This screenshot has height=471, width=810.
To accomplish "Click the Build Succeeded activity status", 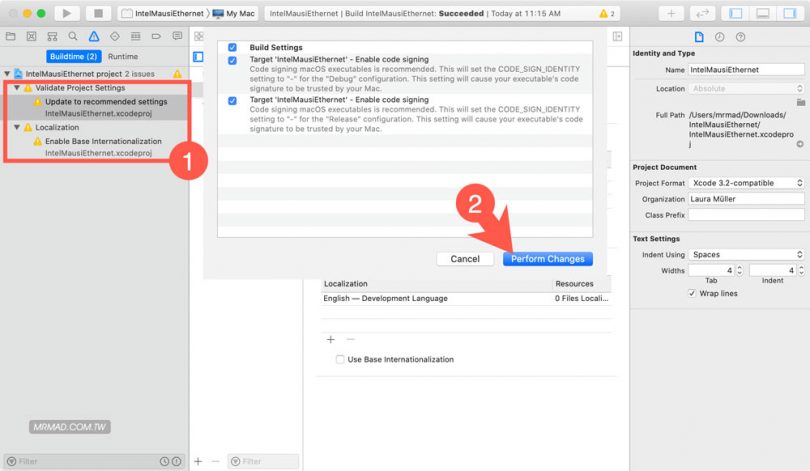I will click(415, 13).
